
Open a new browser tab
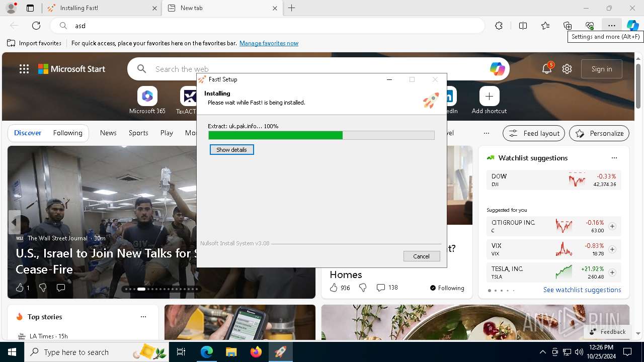(292, 8)
